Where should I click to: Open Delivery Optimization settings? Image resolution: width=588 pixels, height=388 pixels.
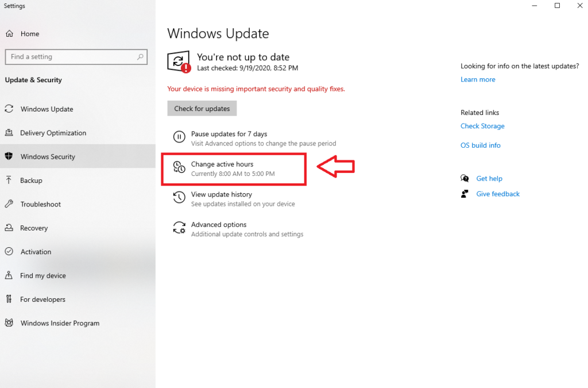(78, 132)
